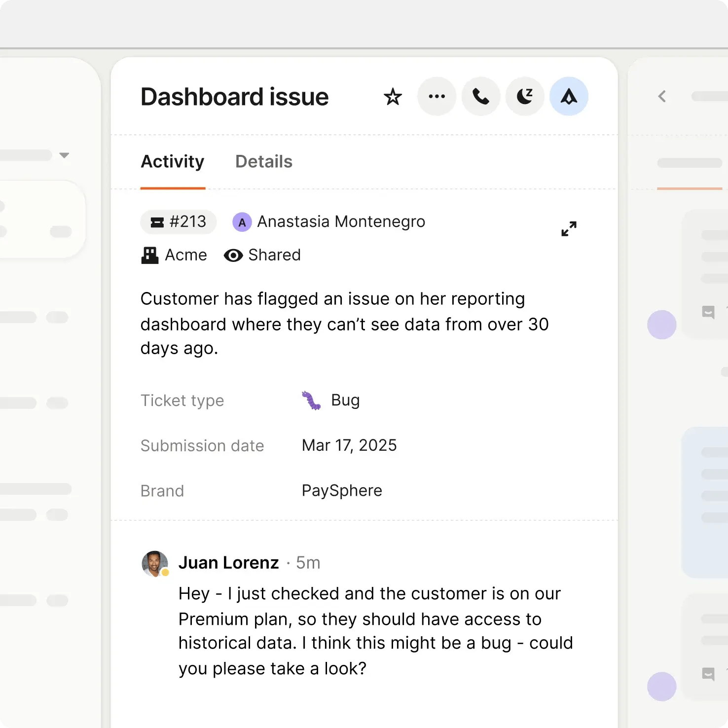728x728 pixels.
Task: Open the left sidebar dropdown arrow
Action: pos(64,155)
